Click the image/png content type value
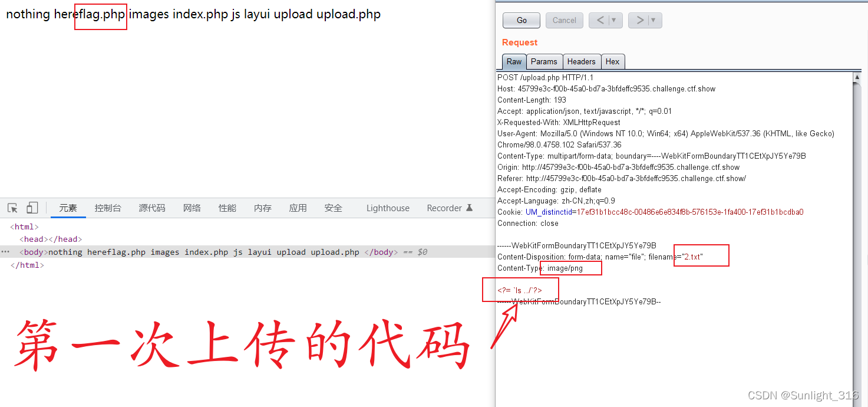Screen dimensions: 868x407 [565, 268]
